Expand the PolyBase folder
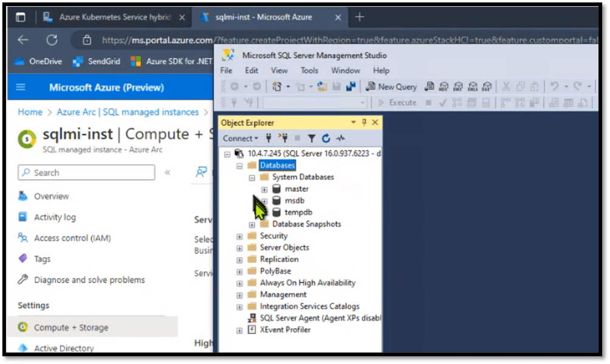Image resolution: width=610 pixels, height=364 pixels. coord(239,272)
